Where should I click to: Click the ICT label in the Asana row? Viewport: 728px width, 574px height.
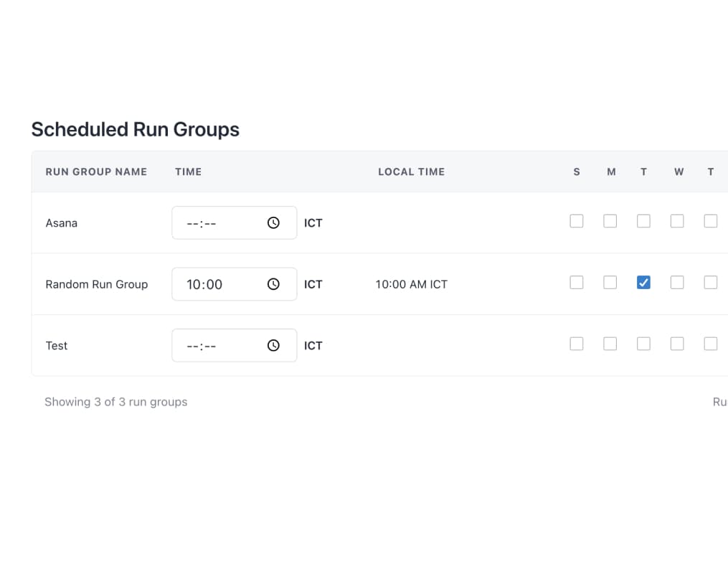[313, 223]
